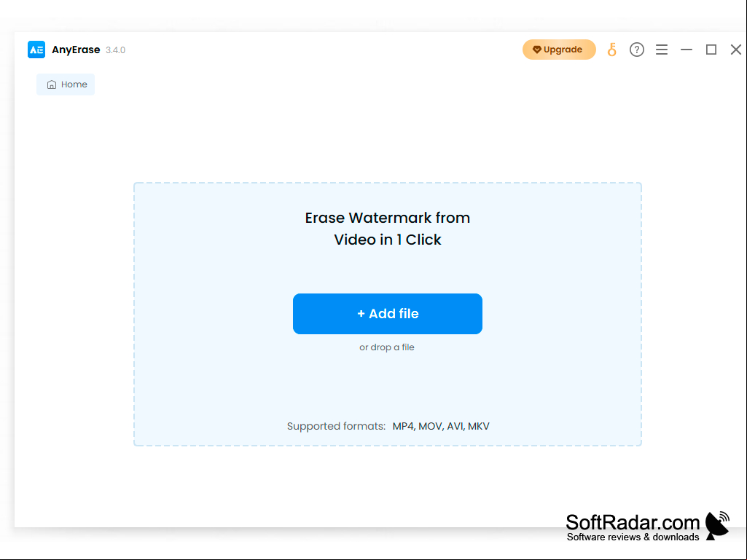Image resolution: width=747 pixels, height=560 pixels.
Task: Open help via the question mark icon
Action: [636, 50]
